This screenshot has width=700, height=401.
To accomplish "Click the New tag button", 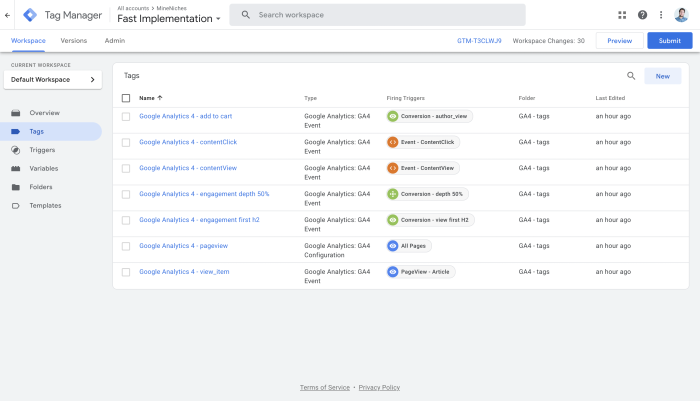I will (x=662, y=76).
